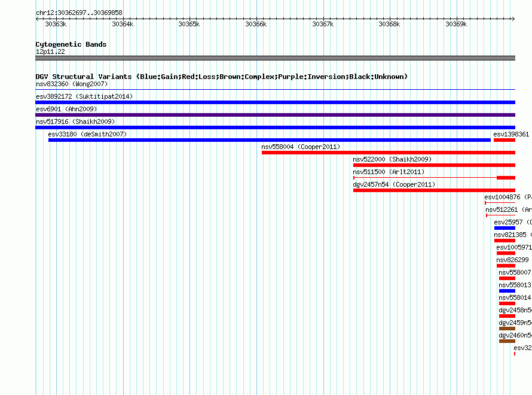Click the brown complex bar under dgv2460n54
Screen dimensions: 532x395
click(507, 341)
